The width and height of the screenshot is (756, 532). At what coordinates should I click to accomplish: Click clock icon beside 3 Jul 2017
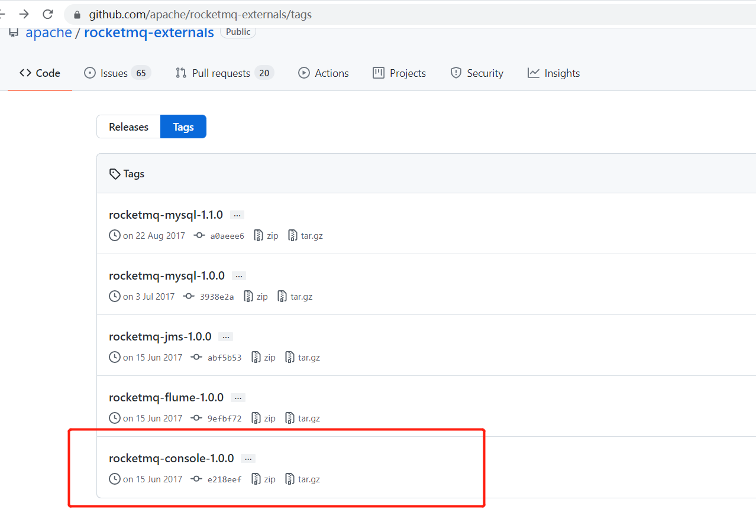pos(115,296)
